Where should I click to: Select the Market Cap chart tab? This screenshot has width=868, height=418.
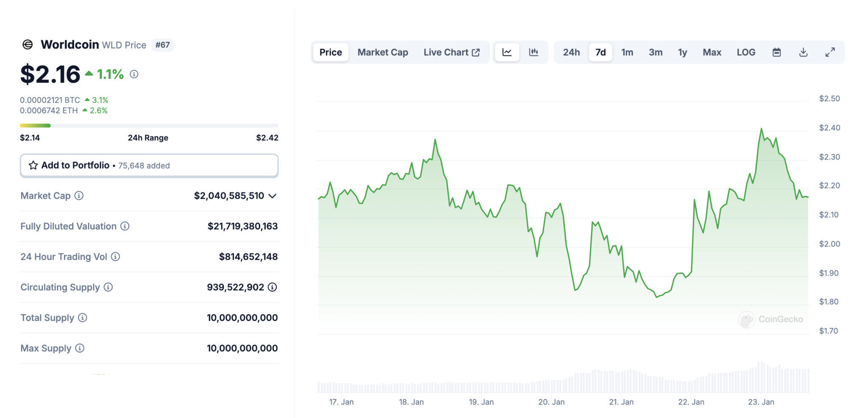pyautogui.click(x=383, y=53)
